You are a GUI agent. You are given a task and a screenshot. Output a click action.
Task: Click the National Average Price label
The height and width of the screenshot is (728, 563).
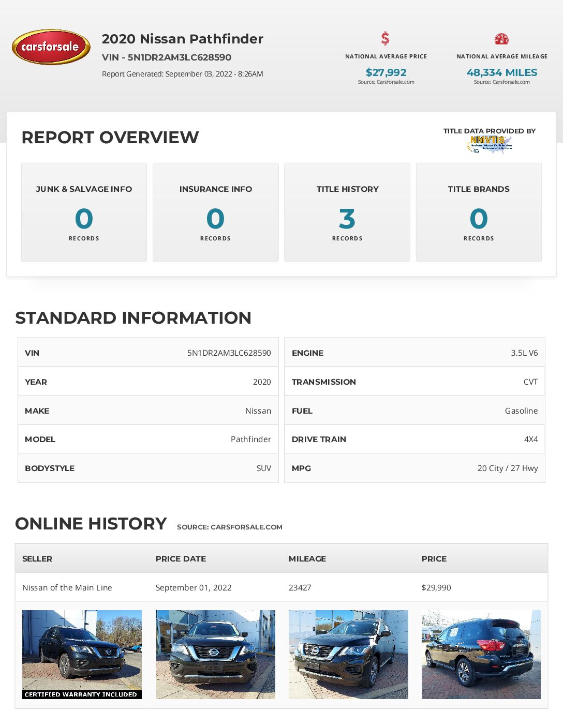tap(386, 56)
